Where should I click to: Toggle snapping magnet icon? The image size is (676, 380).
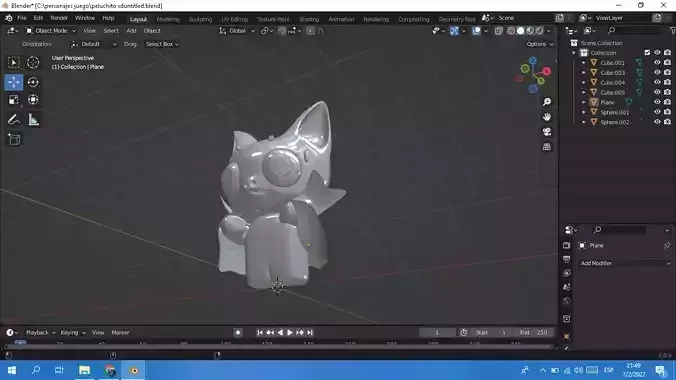[282, 31]
